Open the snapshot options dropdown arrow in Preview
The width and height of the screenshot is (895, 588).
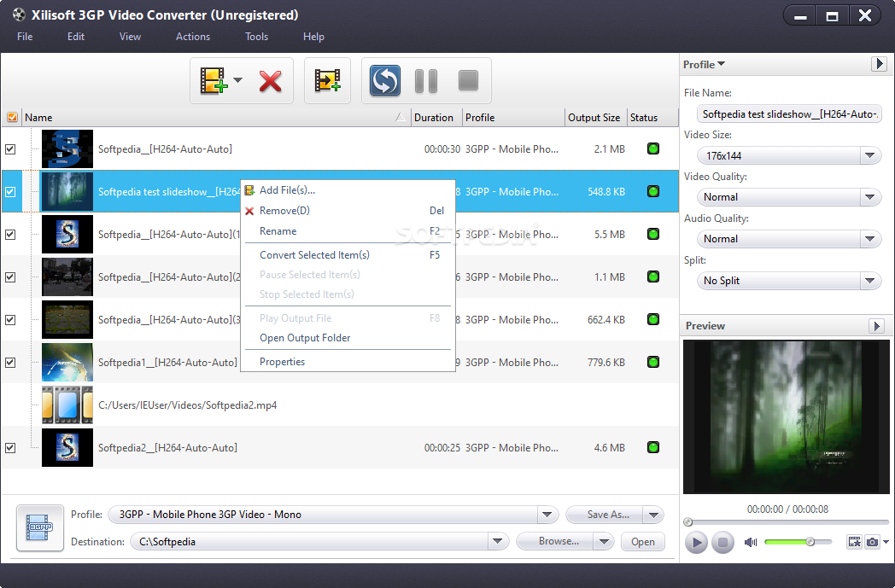point(886,542)
